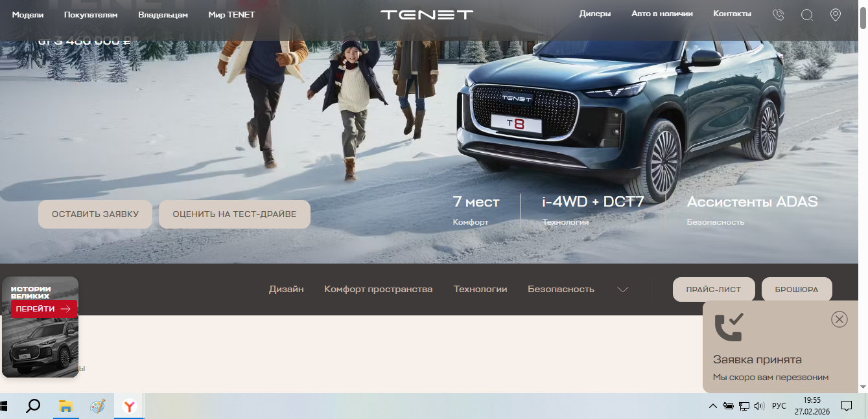Jump to Комфорт пространства section
Image resolution: width=868 pixels, height=419 pixels.
click(379, 289)
